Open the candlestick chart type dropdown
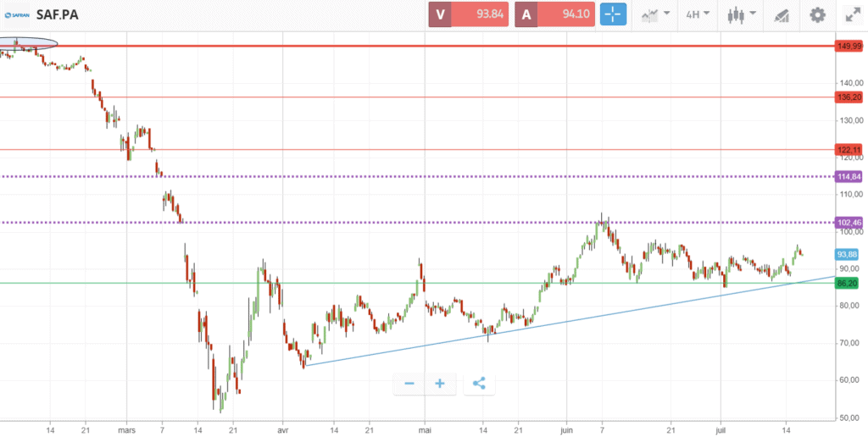The height and width of the screenshot is (437, 868). coord(741,15)
